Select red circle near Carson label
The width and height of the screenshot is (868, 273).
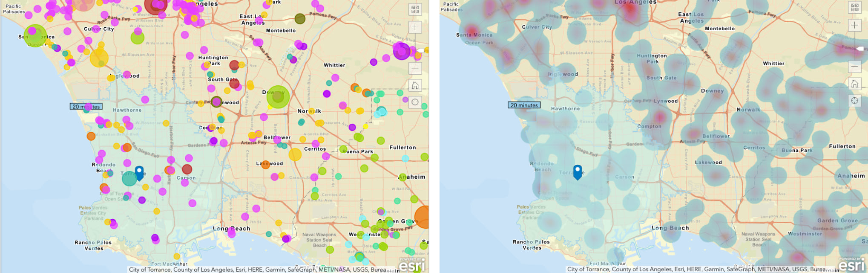pos(187,169)
